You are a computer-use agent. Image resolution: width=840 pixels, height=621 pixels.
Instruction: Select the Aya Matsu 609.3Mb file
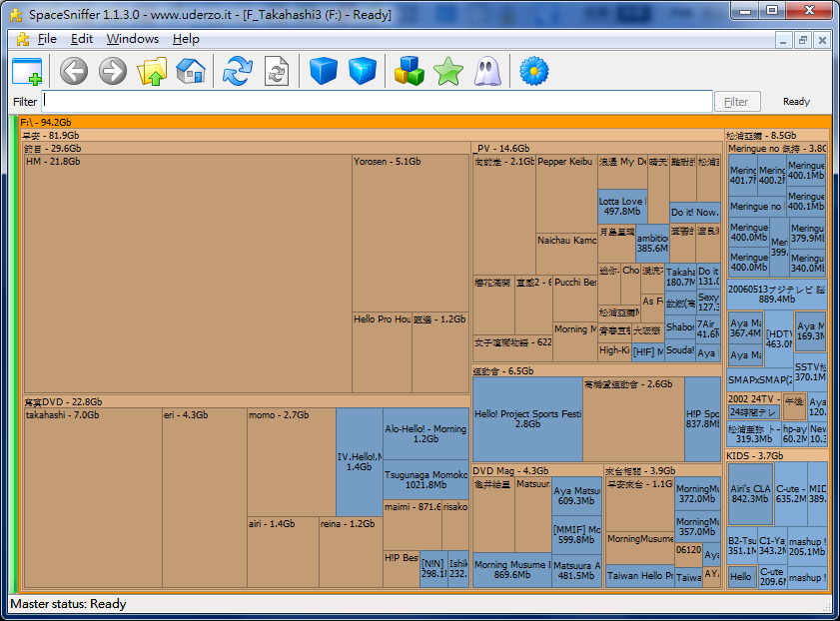point(576,496)
